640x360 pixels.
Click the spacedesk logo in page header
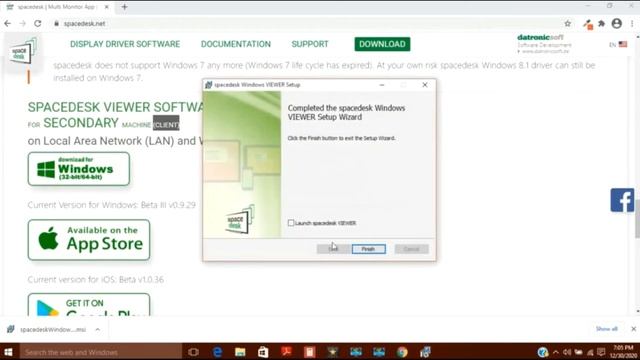pos(22,52)
